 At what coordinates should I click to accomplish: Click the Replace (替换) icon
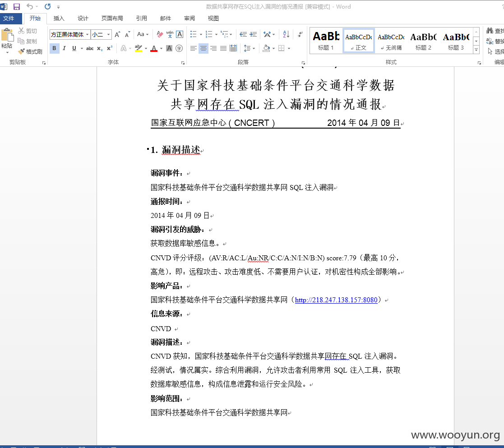[x=490, y=41]
